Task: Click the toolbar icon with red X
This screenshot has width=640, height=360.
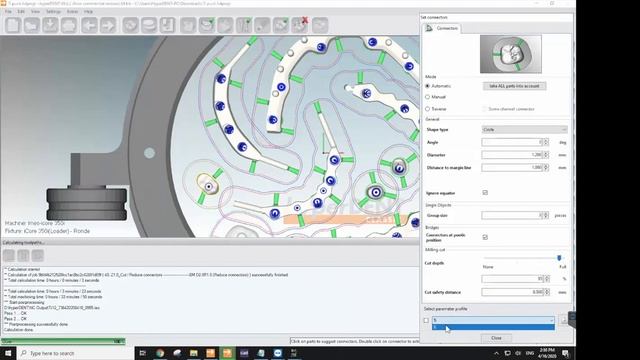Action: (x=300, y=25)
